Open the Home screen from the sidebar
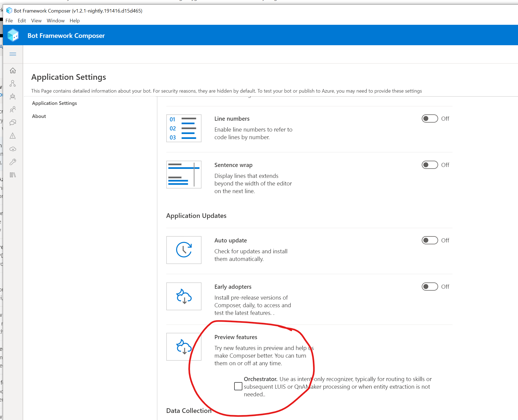Screen dimensions: 518x420 tap(13, 71)
